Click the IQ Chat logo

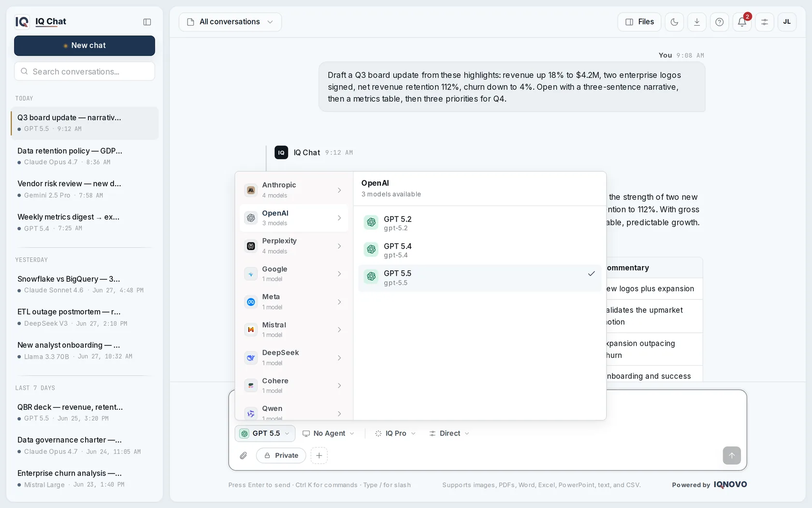[41, 22]
